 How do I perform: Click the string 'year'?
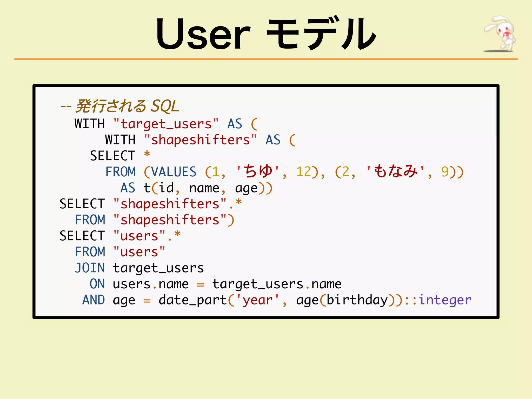(x=258, y=301)
